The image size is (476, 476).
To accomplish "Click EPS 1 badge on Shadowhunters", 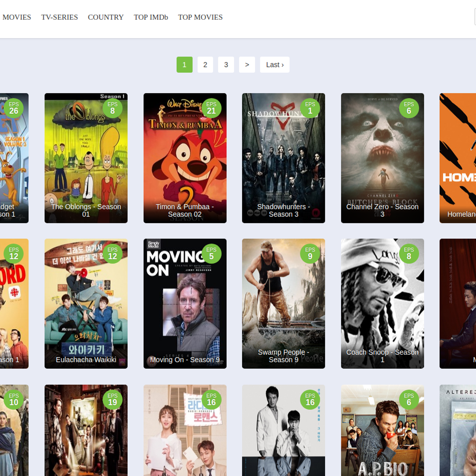I will pyautogui.click(x=310, y=108).
